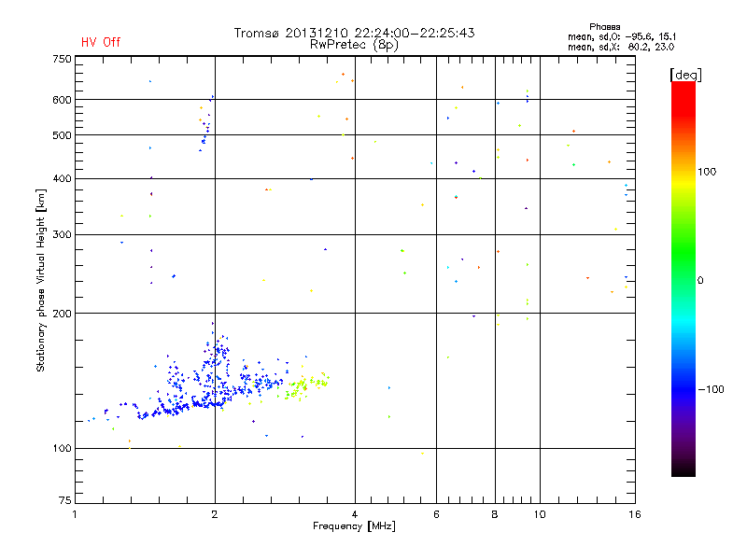Click the y-axis tick label '300'
Viewport: 747px width, 560px height.
62,235
